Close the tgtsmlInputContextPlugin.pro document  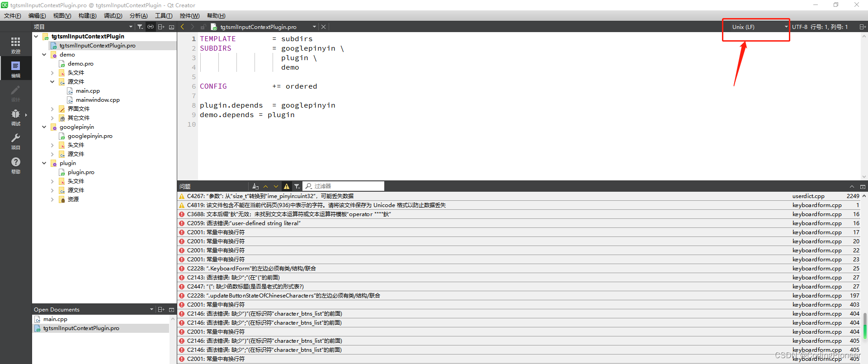coord(323,27)
